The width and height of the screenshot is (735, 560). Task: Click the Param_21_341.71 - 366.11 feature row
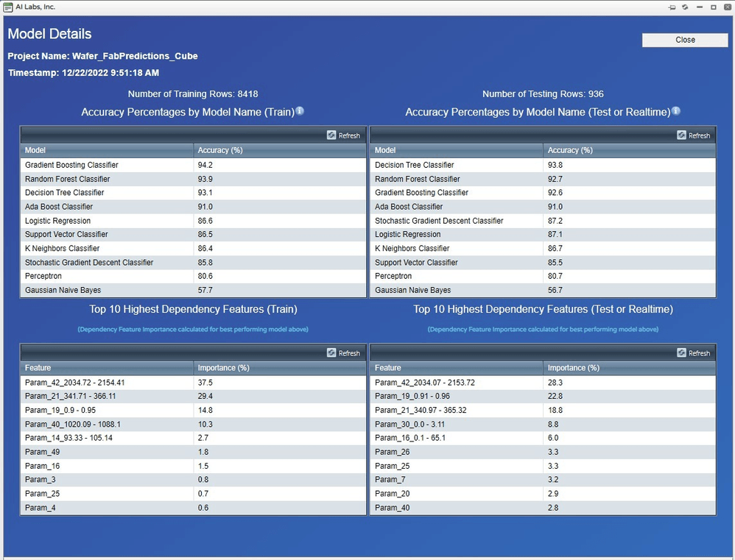tap(193, 396)
